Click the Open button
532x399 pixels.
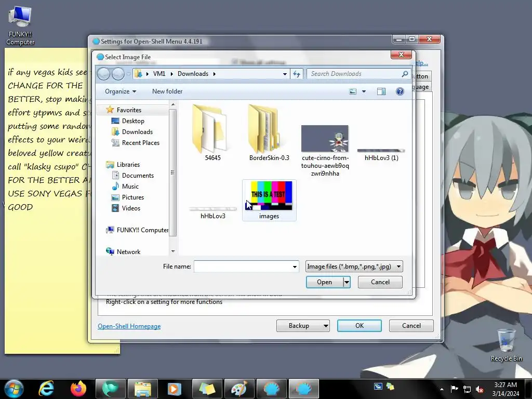point(324,282)
